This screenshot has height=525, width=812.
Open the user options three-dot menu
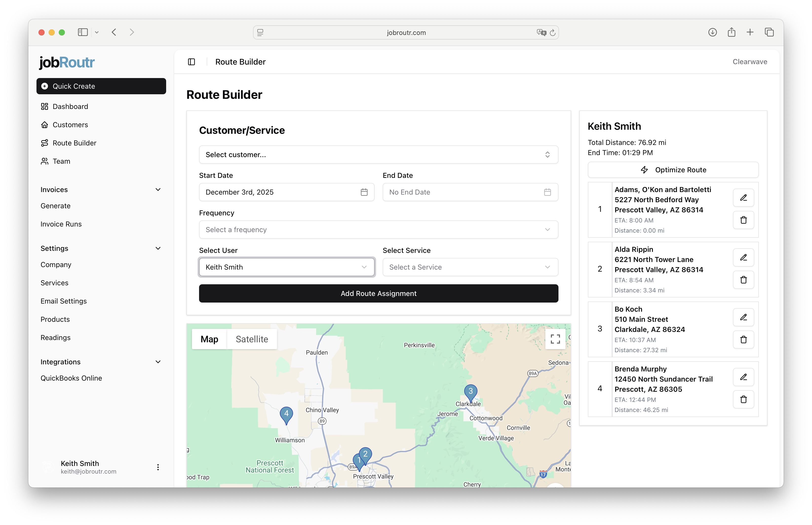158,467
